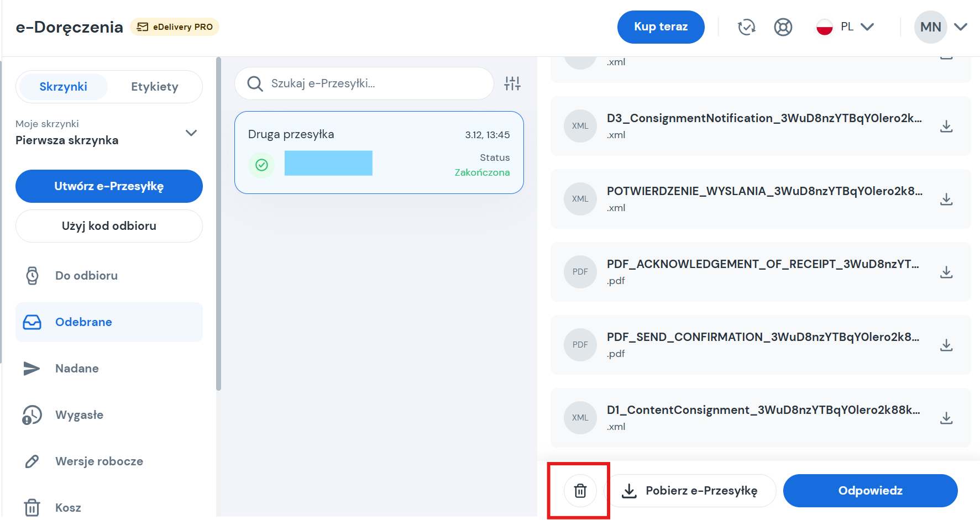The height and width of the screenshot is (520, 980).
Task: Open the Nadane sent folder
Action: click(77, 368)
